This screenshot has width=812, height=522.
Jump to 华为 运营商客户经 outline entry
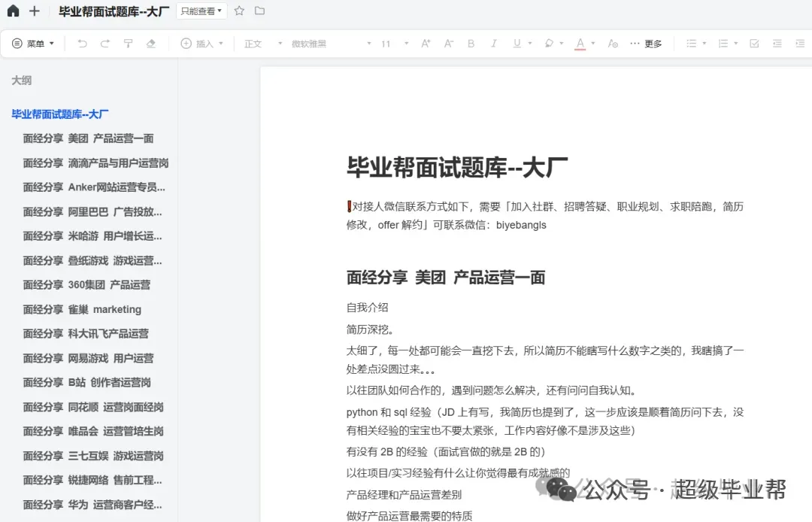pos(92,505)
